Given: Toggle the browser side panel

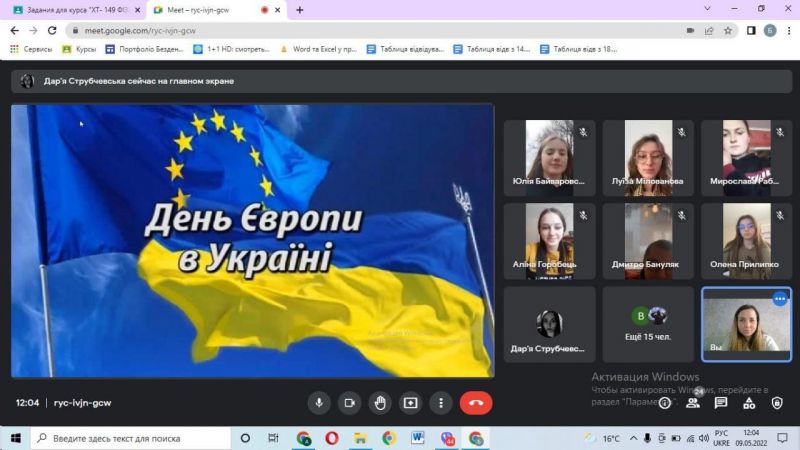Looking at the screenshot, I should click(751, 31).
